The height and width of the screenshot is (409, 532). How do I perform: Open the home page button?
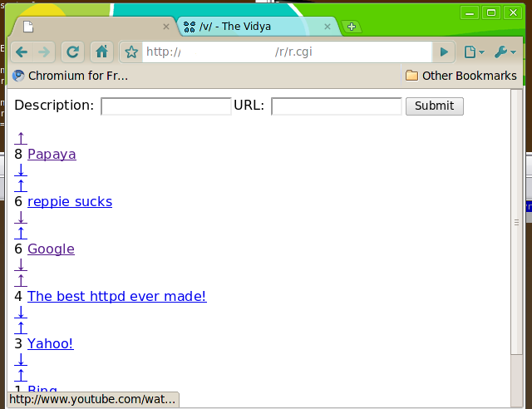point(101,52)
